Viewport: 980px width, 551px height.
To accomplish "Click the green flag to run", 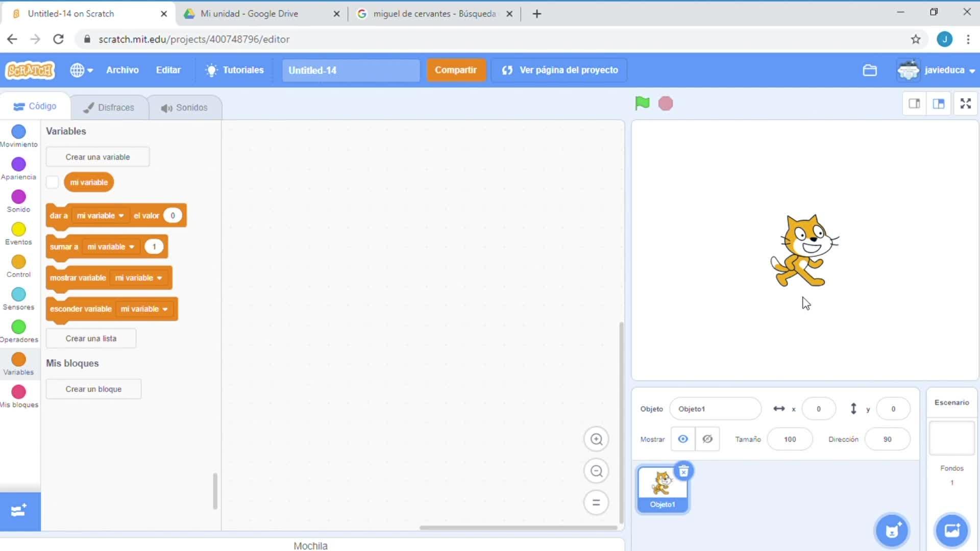I will pyautogui.click(x=642, y=103).
